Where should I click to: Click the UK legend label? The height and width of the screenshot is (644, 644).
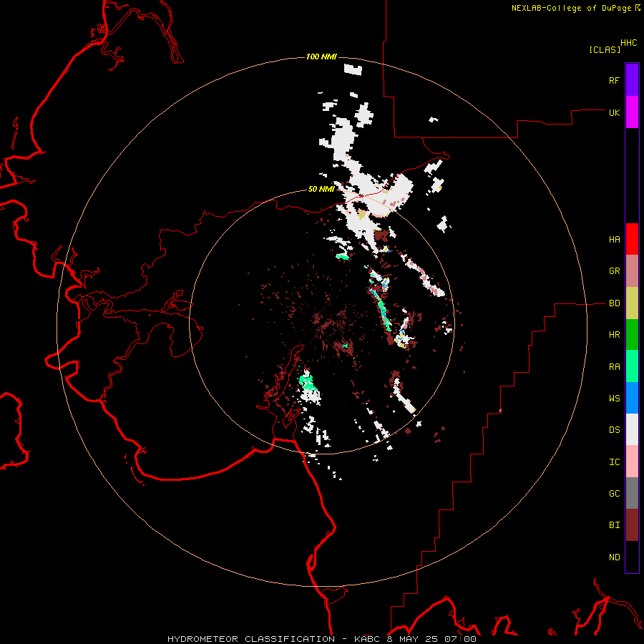(614, 112)
